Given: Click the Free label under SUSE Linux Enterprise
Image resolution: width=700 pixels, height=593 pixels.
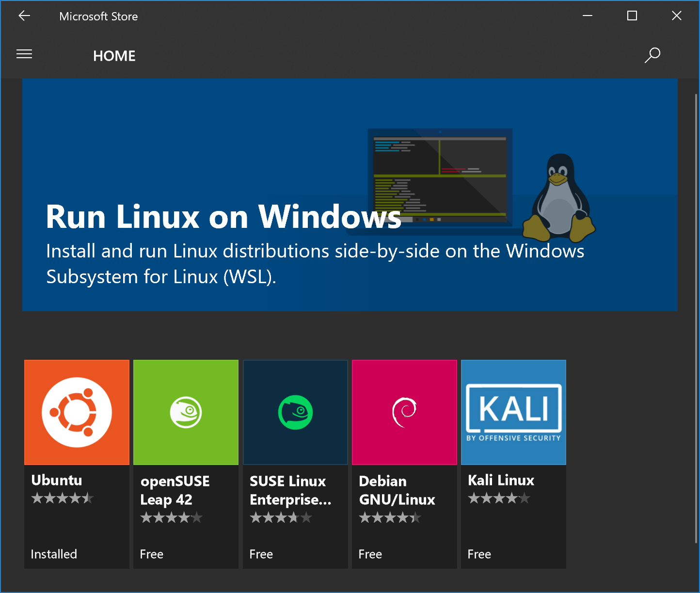Looking at the screenshot, I should (x=261, y=554).
